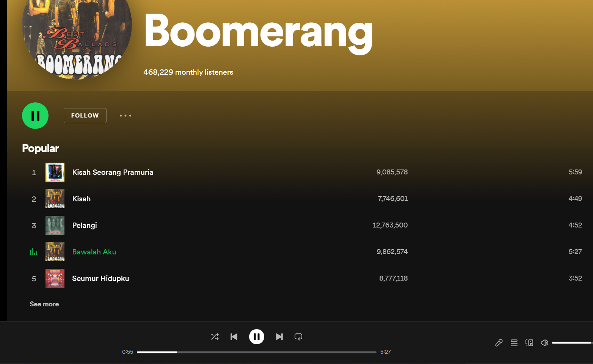Play Kisah Seorang Pramuria track
593x364 pixels.
113,172
